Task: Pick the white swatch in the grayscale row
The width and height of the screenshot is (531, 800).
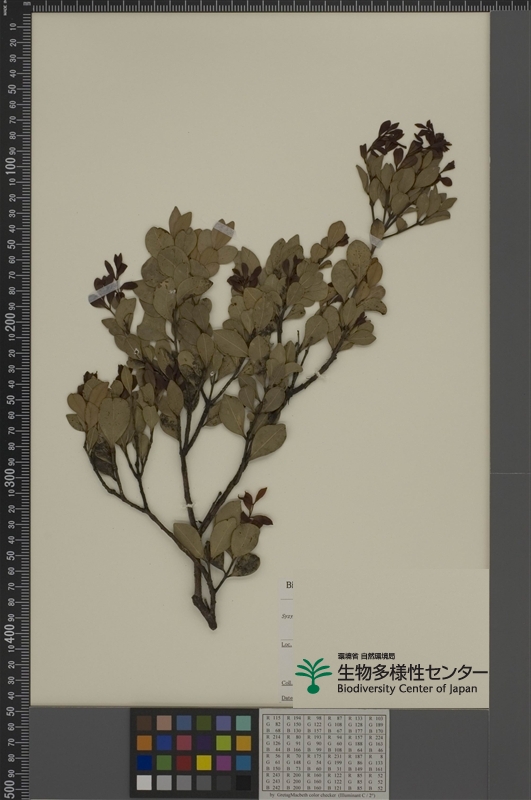Action: coord(144,783)
